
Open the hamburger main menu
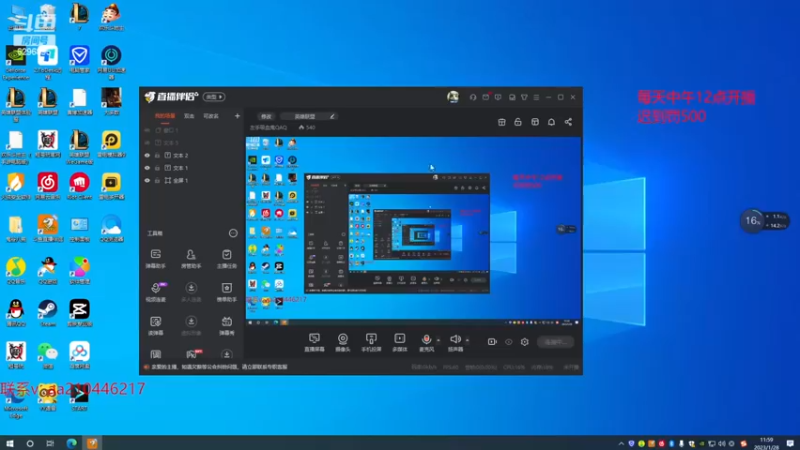pyautogui.click(x=536, y=97)
